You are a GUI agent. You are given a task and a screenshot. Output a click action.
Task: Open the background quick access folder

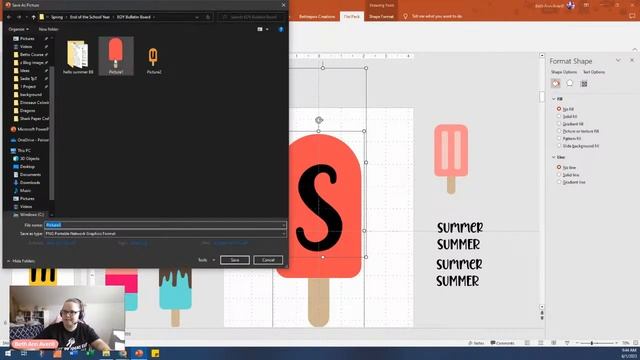pyautogui.click(x=27, y=95)
